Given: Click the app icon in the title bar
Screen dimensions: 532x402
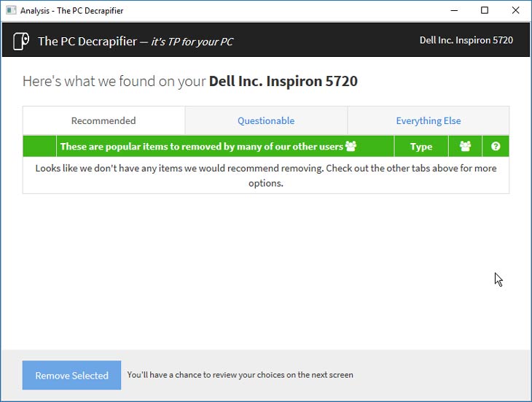Looking at the screenshot, I should pos(11,10).
